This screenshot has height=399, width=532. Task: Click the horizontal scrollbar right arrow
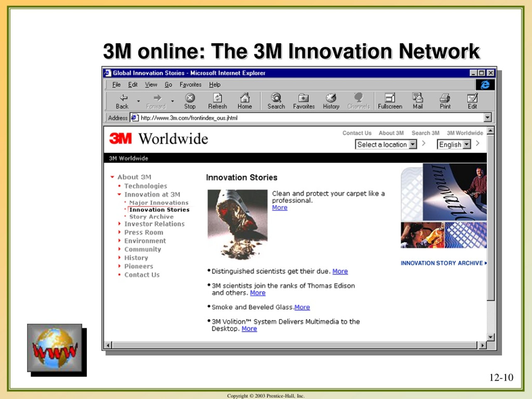483,345
